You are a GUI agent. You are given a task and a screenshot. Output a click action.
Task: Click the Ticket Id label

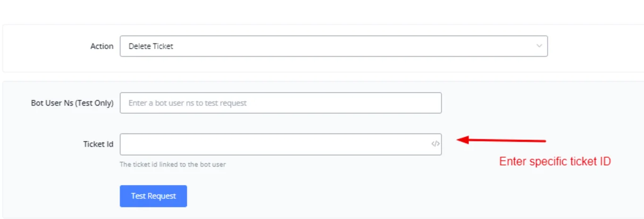(98, 144)
